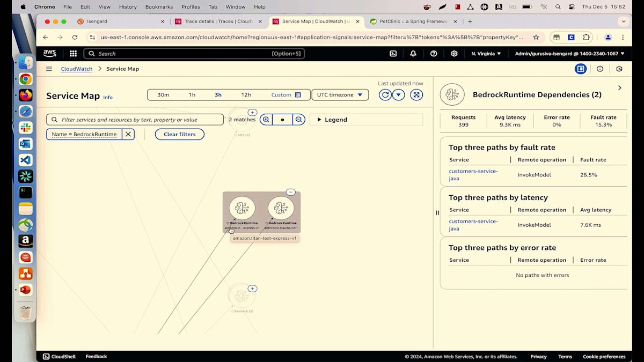The width and height of the screenshot is (644, 362).
Task: Remove the Name = BedrockRuntime filter
Action: pos(128,134)
